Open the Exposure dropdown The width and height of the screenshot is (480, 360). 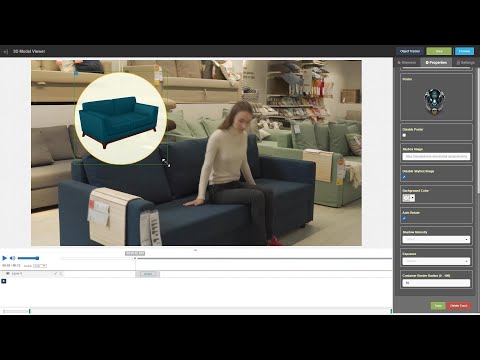pos(436,261)
